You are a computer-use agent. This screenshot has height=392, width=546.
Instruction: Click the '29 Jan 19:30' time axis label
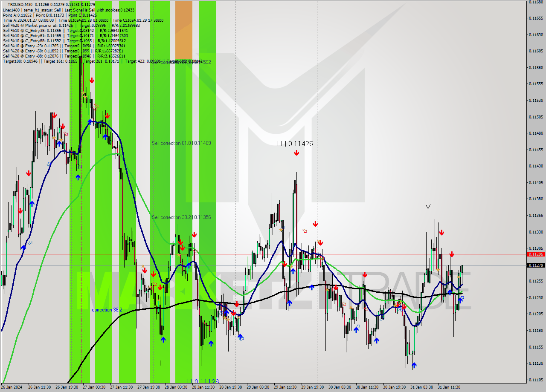(312, 387)
